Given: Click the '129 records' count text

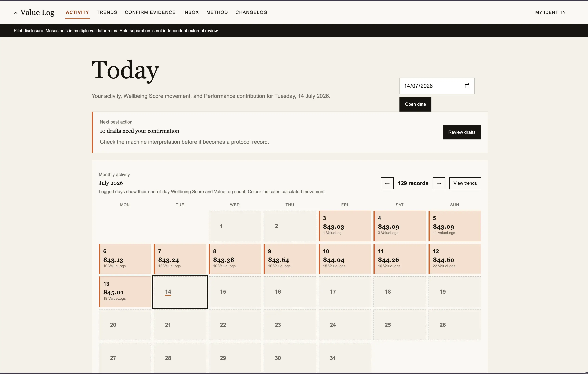Looking at the screenshot, I should (413, 183).
